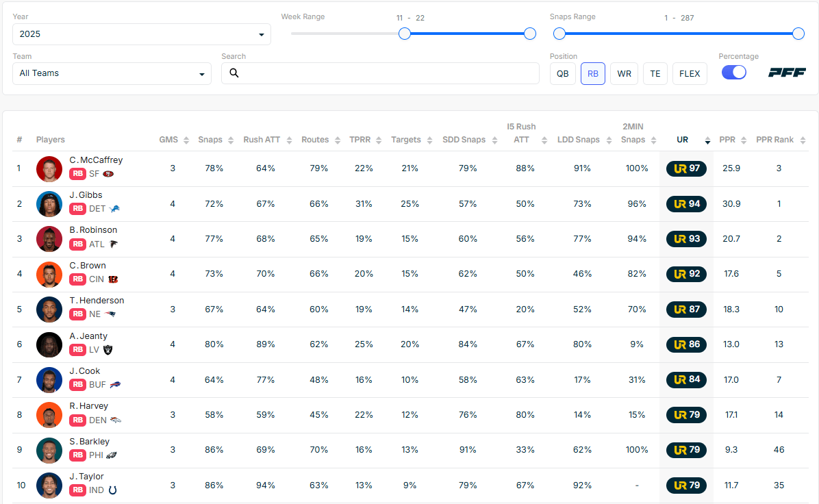The width and height of the screenshot is (819, 504).
Task: Click the Bengals logo beside C. Brown
Action: [x=113, y=279]
